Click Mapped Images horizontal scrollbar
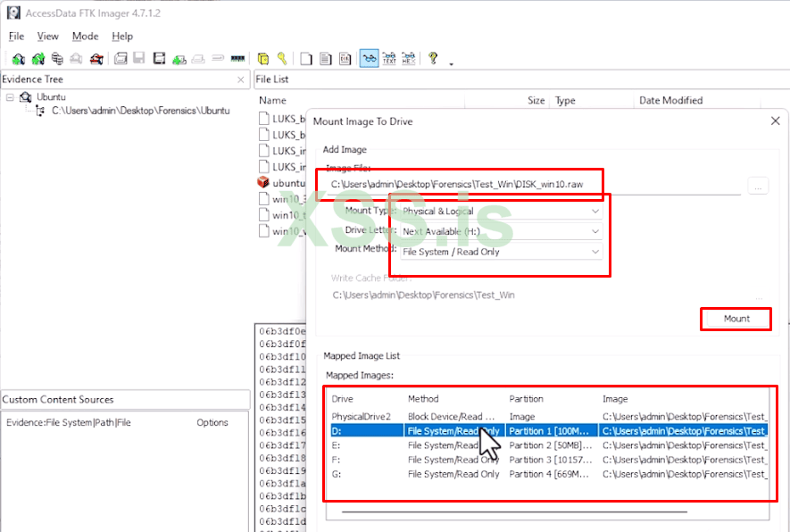 (514, 511)
